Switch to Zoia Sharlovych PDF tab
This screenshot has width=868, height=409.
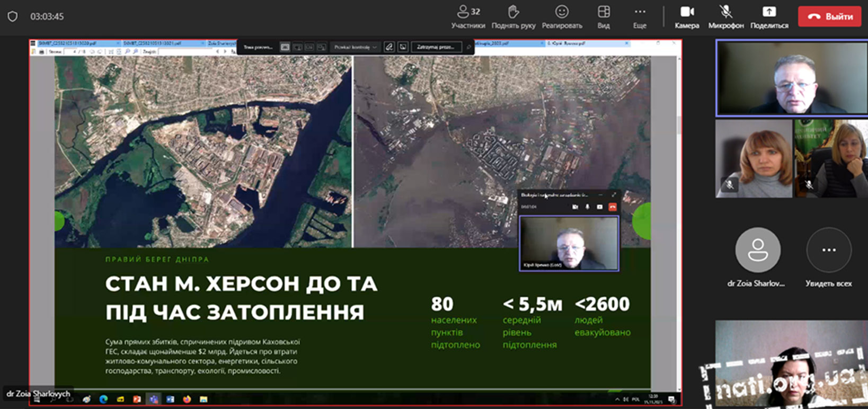(222, 43)
